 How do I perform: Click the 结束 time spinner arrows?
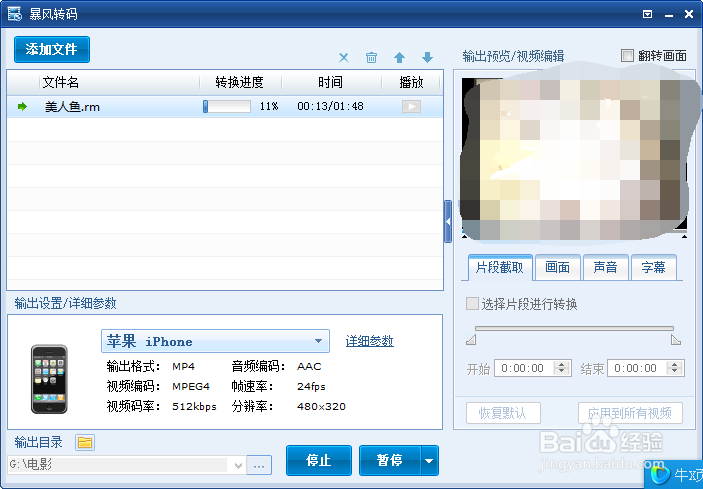point(675,368)
